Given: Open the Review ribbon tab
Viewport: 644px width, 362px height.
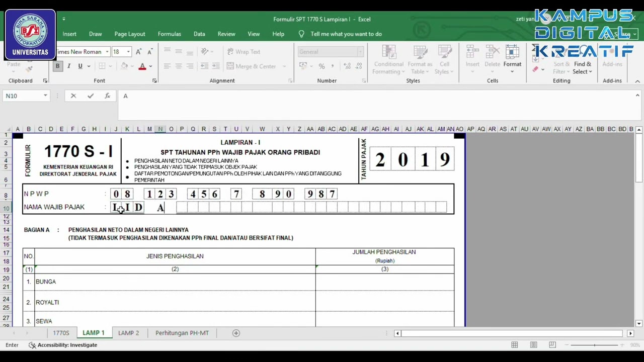Looking at the screenshot, I should click(226, 34).
